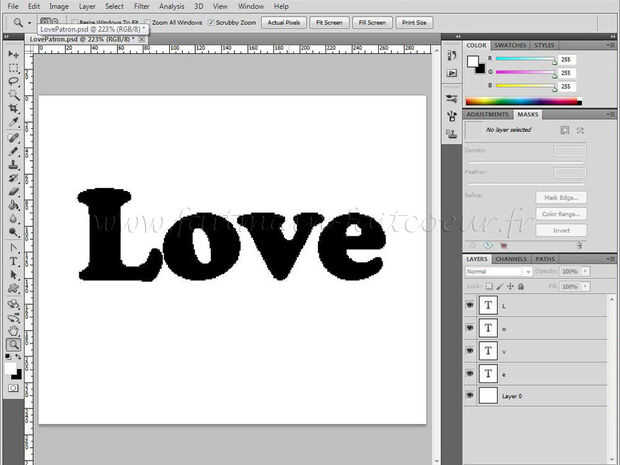Pick the Eyedropper tool
The height and width of the screenshot is (465, 620).
point(13,122)
